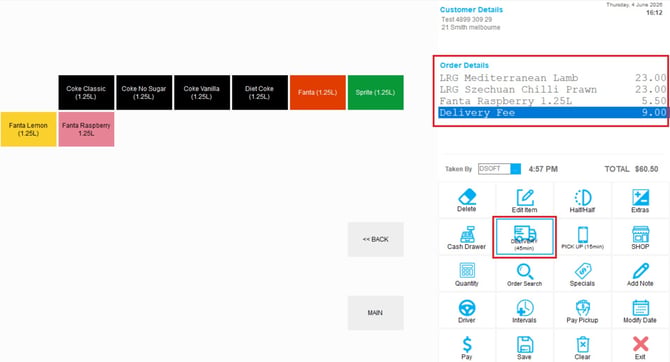Return to the MAIN menu
Image resolution: width=670 pixels, height=362 pixels.
(x=376, y=313)
